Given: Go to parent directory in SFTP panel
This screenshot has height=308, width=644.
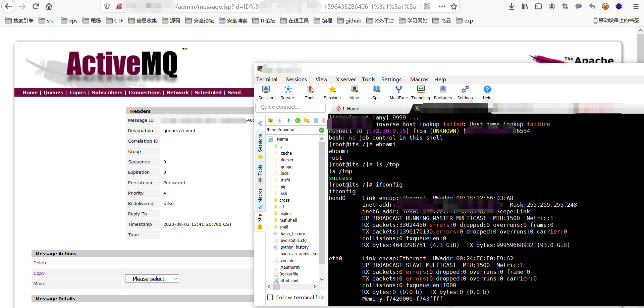Looking at the screenshot, I should pyautogui.click(x=271, y=120).
